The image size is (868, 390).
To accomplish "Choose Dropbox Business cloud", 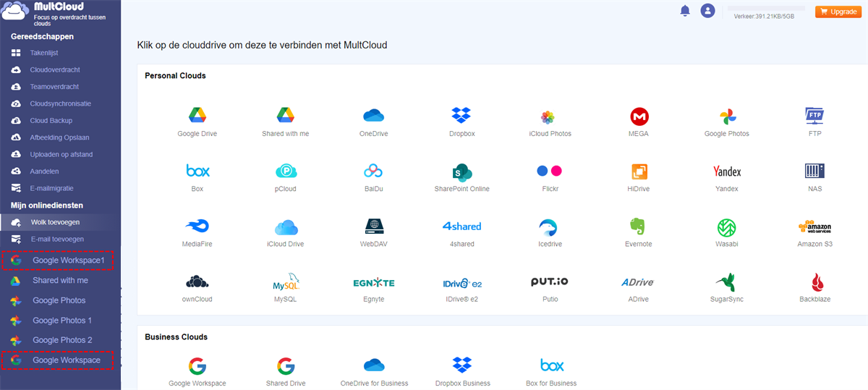I will click(462, 365).
